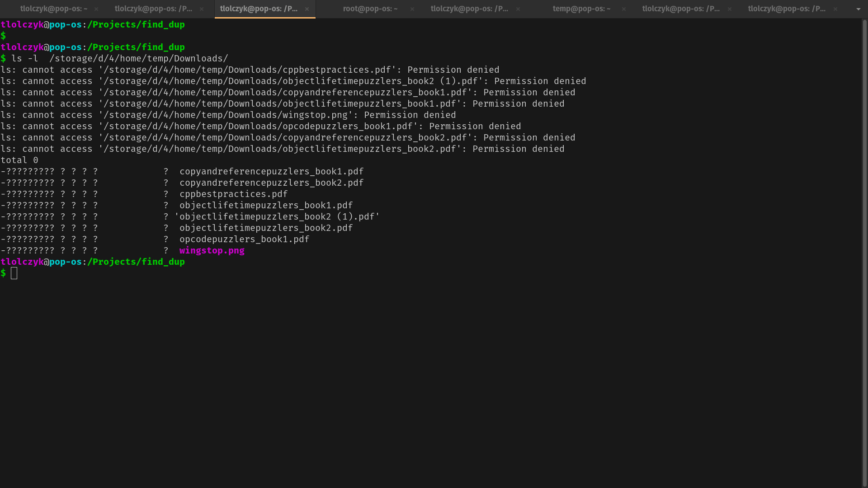The image size is (868, 488).
Task: Click the wingstop.png filename in the listing
Action: [212, 251]
